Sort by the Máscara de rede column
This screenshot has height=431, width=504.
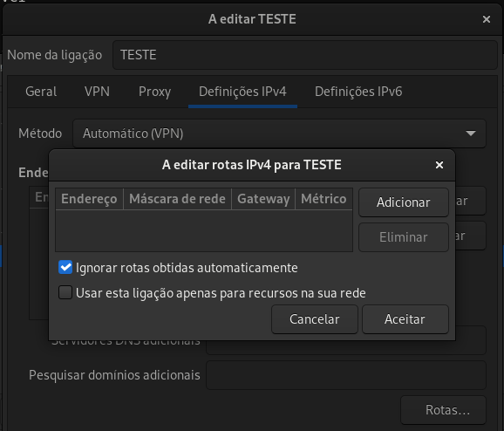[x=177, y=199]
